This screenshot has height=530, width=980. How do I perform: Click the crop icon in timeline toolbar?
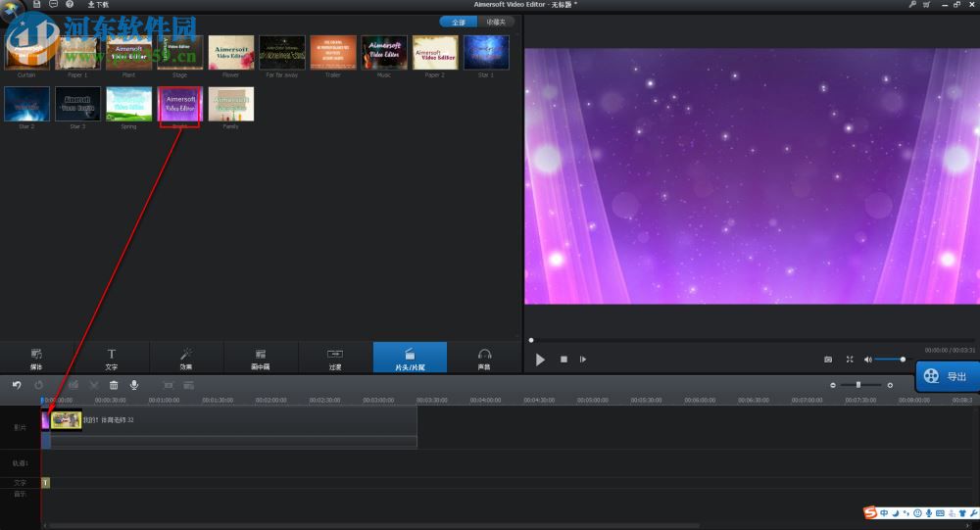coord(169,385)
